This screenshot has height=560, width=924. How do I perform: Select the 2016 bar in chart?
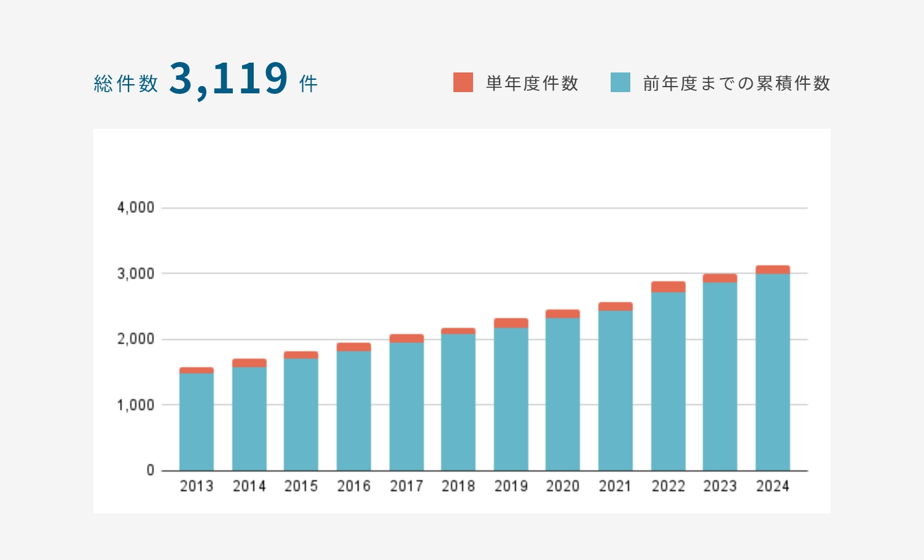(x=354, y=406)
